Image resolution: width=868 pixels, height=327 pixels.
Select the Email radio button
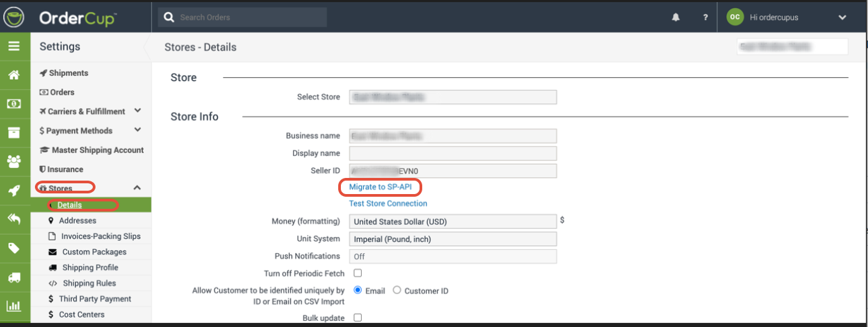click(358, 290)
